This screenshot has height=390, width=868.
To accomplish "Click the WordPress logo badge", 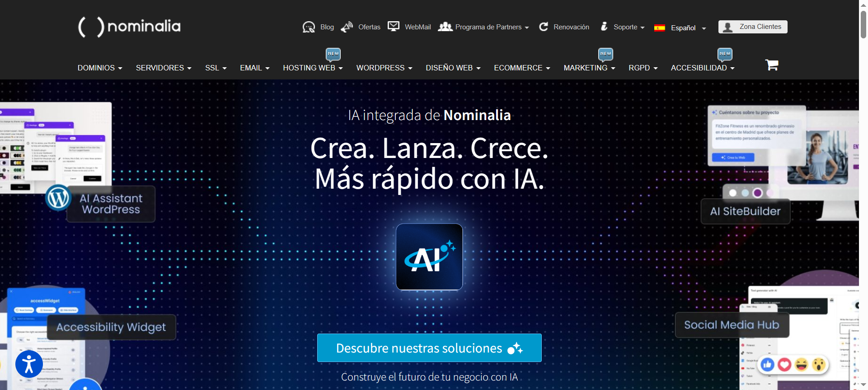I will pyautogui.click(x=58, y=198).
